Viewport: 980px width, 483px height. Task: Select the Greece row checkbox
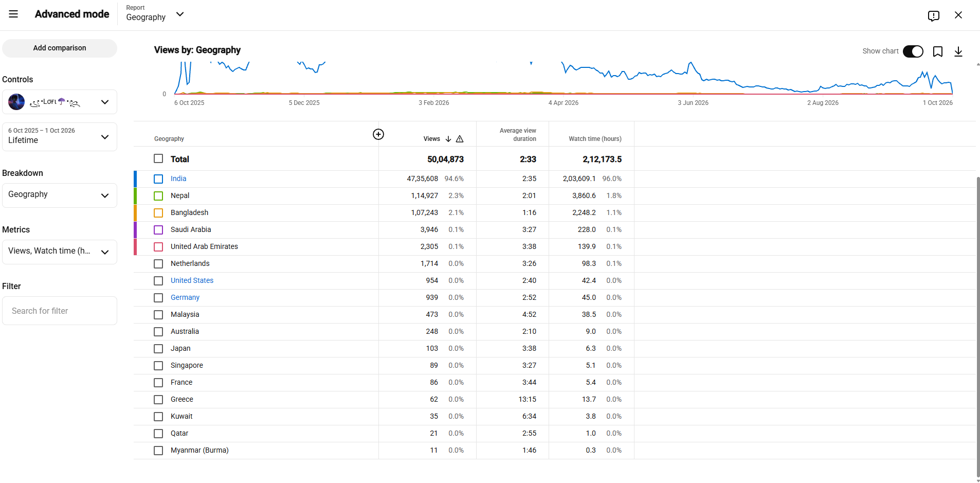pos(158,400)
